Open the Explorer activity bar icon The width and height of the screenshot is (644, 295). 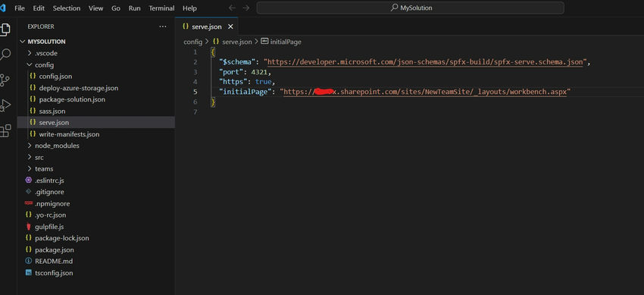pos(5,29)
